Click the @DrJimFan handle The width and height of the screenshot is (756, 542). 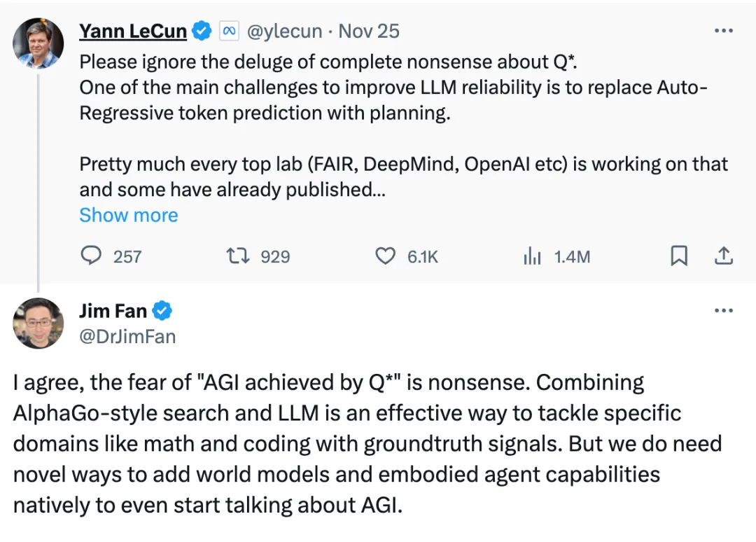[127, 336]
